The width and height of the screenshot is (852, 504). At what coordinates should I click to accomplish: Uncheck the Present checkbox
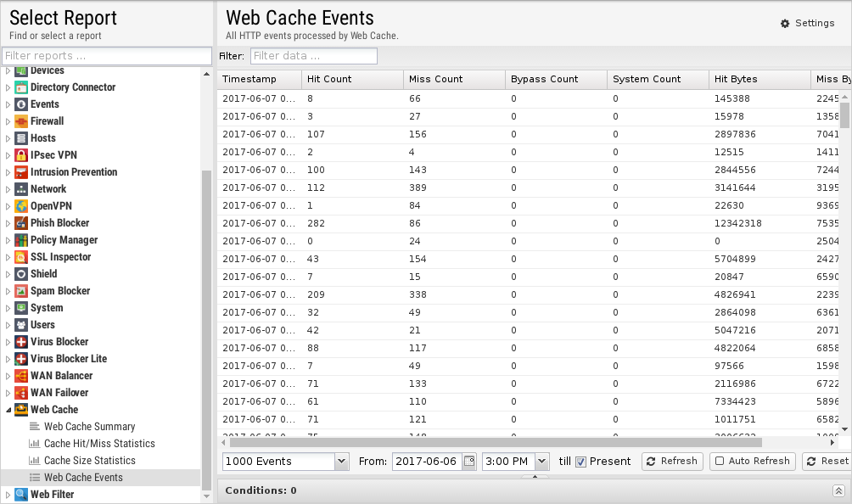[x=581, y=462]
